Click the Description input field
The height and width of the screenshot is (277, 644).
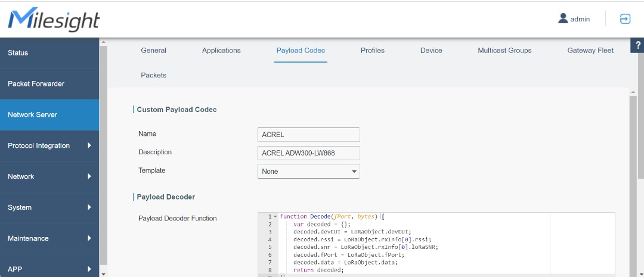coord(309,153)
